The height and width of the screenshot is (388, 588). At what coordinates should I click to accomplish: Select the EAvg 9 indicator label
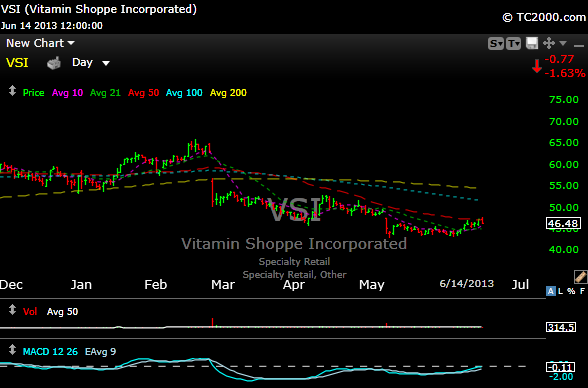click(100, 352)
